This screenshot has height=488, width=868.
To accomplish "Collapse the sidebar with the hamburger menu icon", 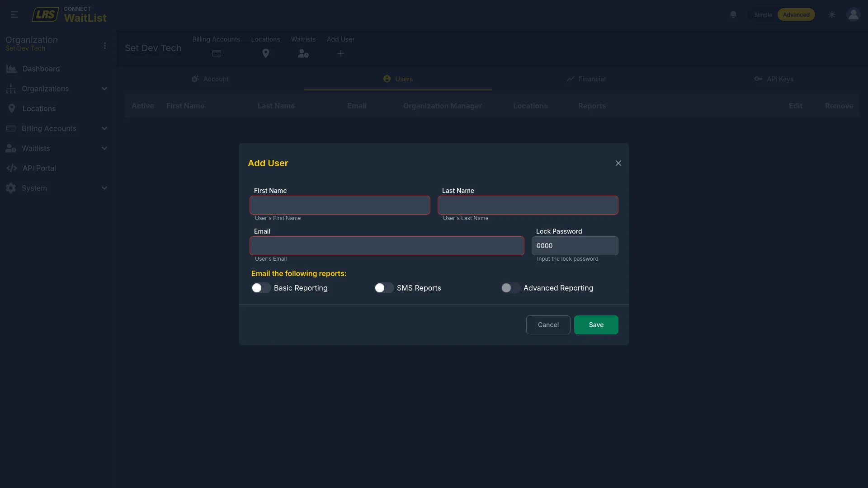I will [14, 14].
